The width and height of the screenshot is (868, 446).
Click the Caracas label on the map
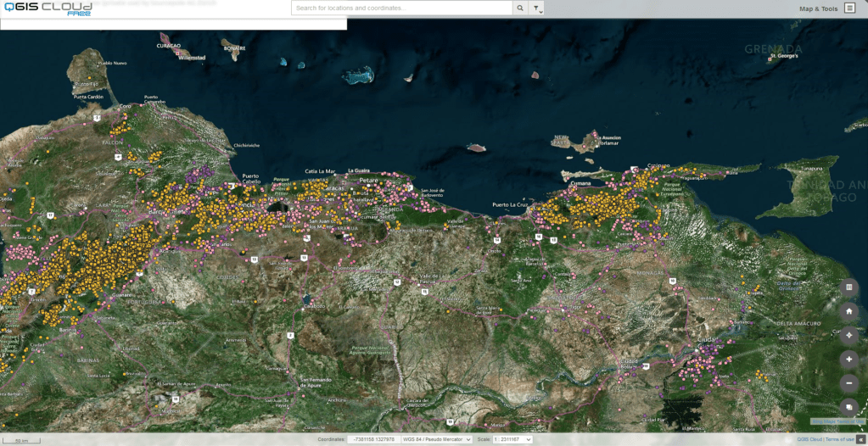pos(336,188)
